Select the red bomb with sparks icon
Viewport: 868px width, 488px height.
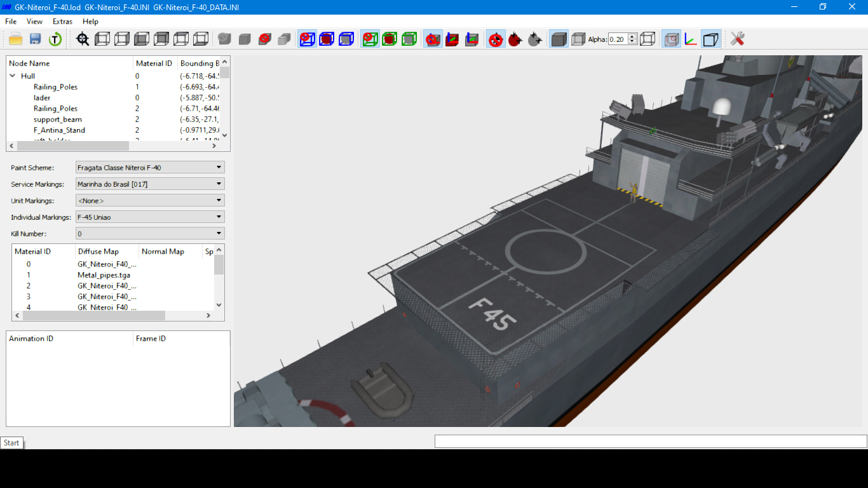tap(515, 39)
